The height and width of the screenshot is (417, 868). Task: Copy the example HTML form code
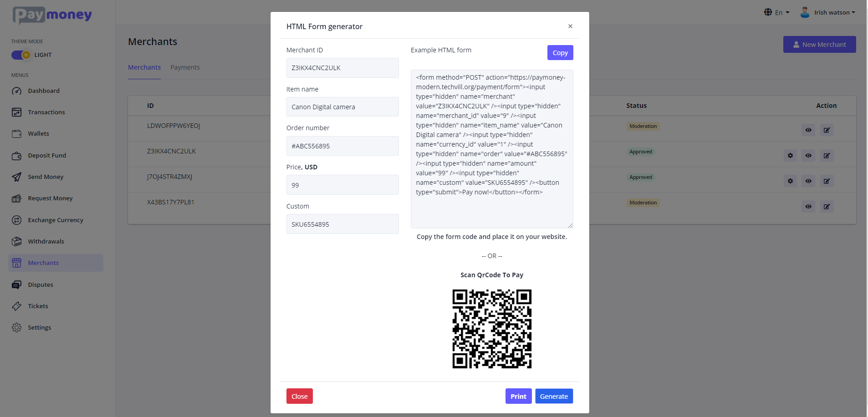pos(560,52)
